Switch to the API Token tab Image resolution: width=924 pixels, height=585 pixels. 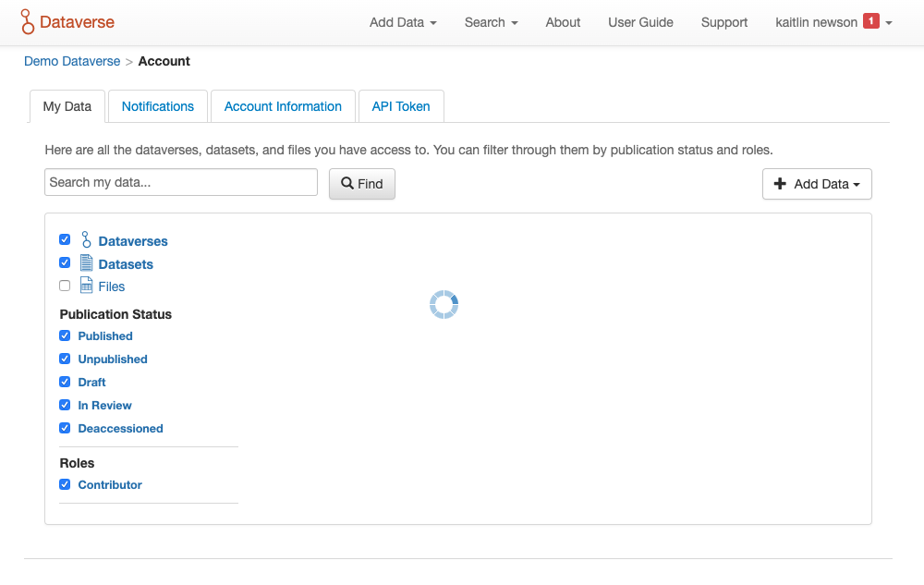401,106
